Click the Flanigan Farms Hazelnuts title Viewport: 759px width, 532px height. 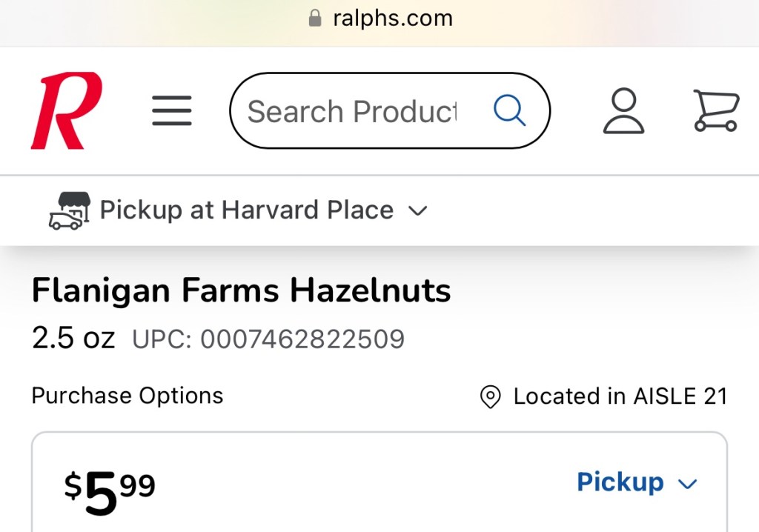click(x=241, y=291)
